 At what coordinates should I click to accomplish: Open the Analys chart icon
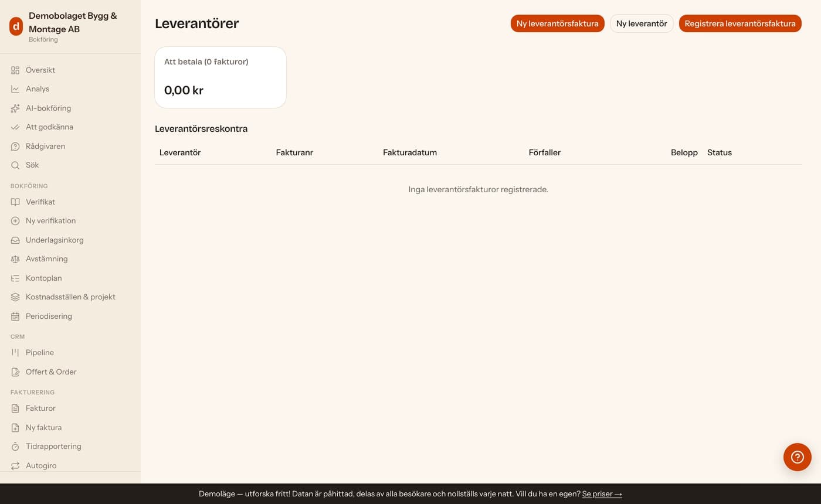coord(15,89)
